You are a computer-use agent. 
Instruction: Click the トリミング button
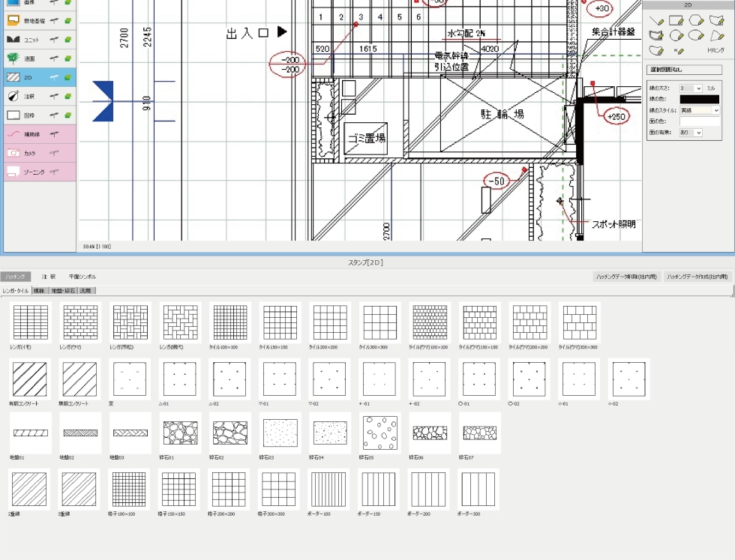[x=715, y=50]
